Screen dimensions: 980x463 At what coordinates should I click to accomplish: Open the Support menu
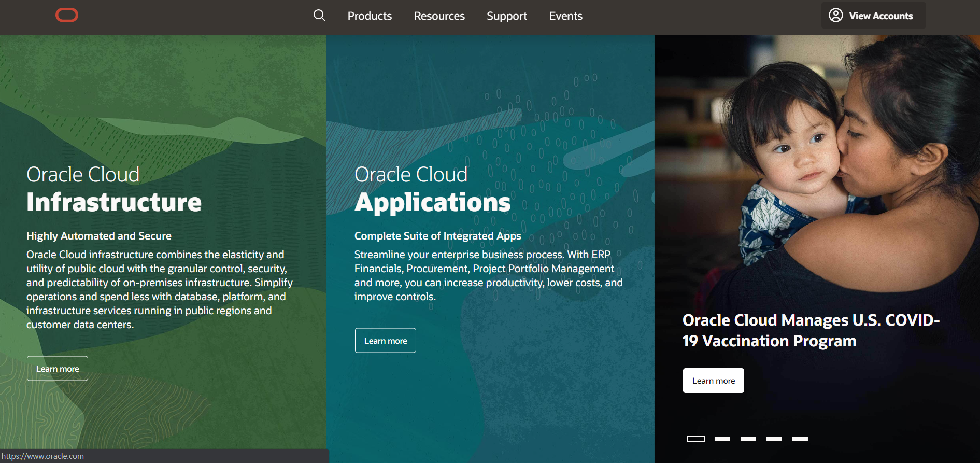(x=507, y=16)
